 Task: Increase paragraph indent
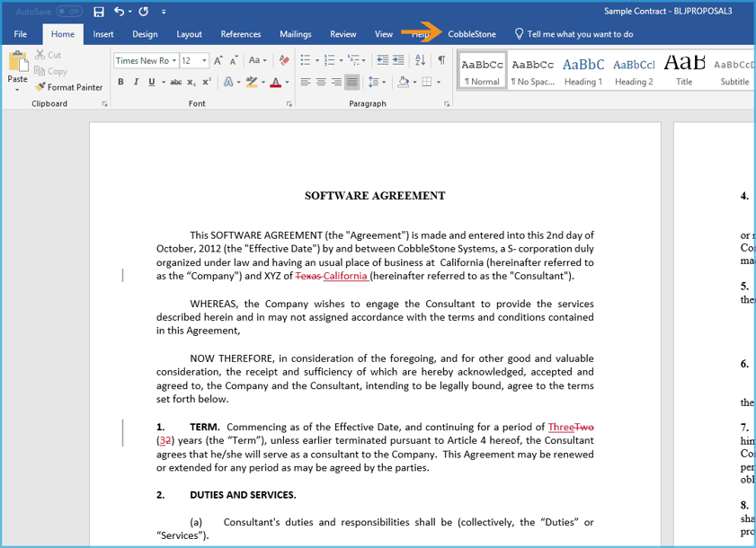[x=398, y=60]
